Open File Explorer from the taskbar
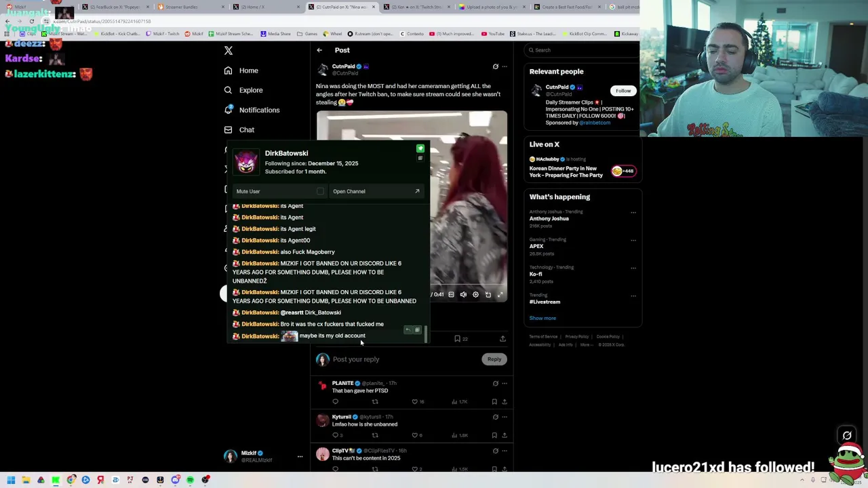This screenshot has height=488, width=868. (26, 480)
